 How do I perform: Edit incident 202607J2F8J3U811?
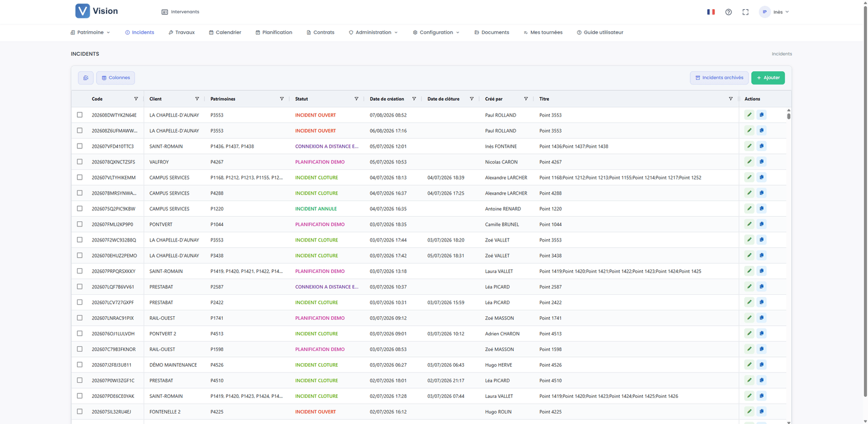click(x=749, y=365)
